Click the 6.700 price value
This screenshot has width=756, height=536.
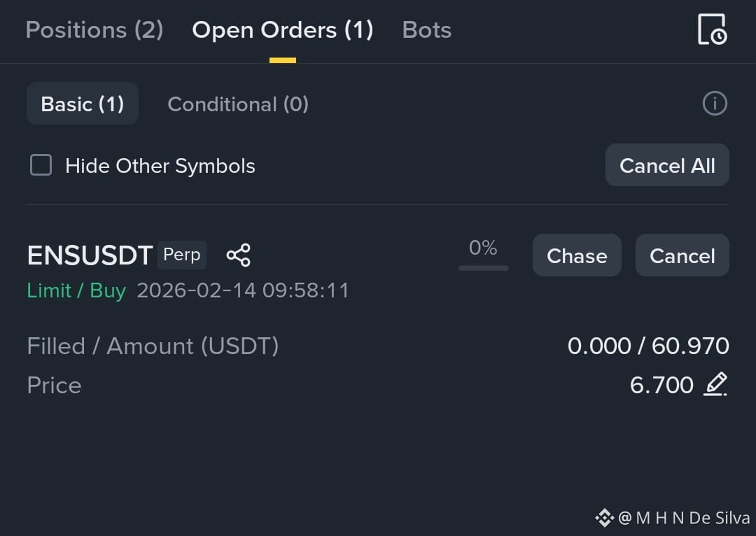(661, 385)
